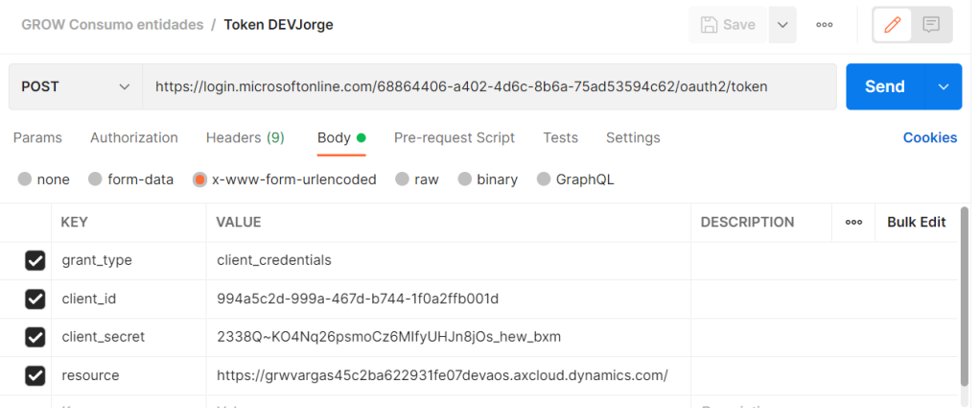Expand the Save options arrow
The width and height of the screenshot is (980, 408).
[x=783, y=25]
